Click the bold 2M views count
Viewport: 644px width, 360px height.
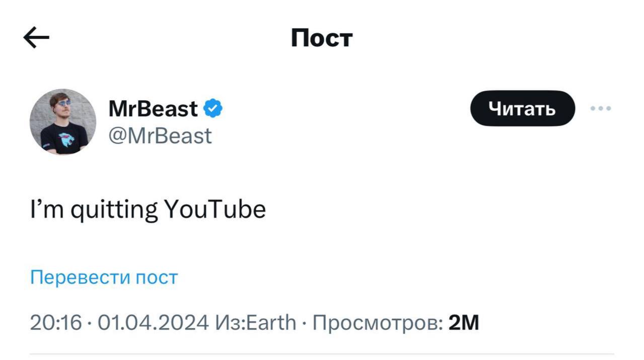[463, 322]
